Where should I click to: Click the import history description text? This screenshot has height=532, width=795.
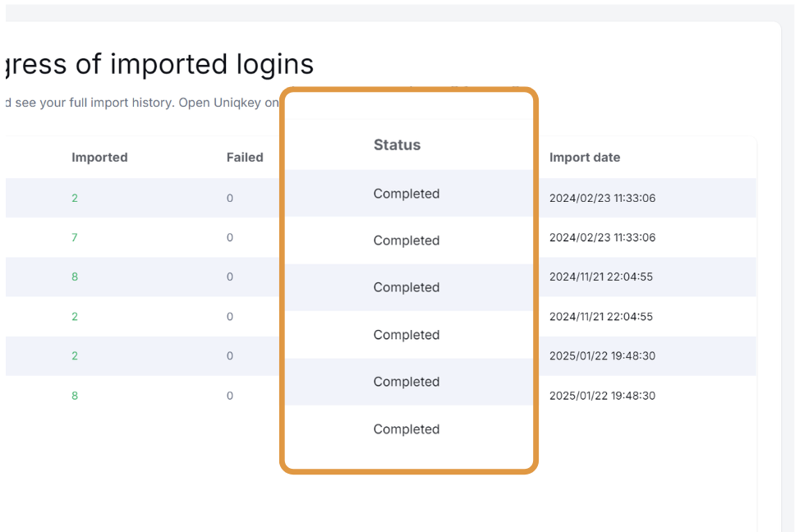pos(142,103)
